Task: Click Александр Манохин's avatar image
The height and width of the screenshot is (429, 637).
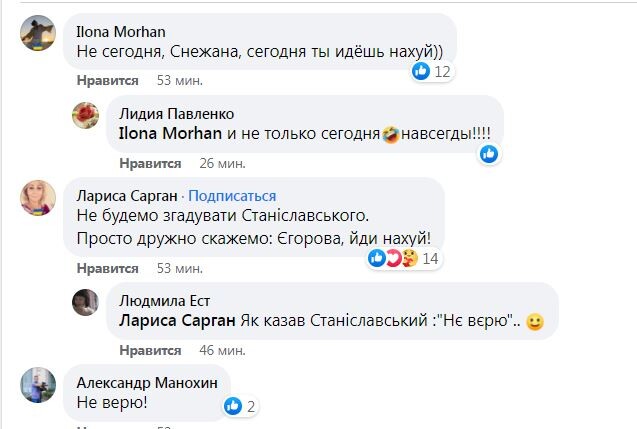Action: 38,385
